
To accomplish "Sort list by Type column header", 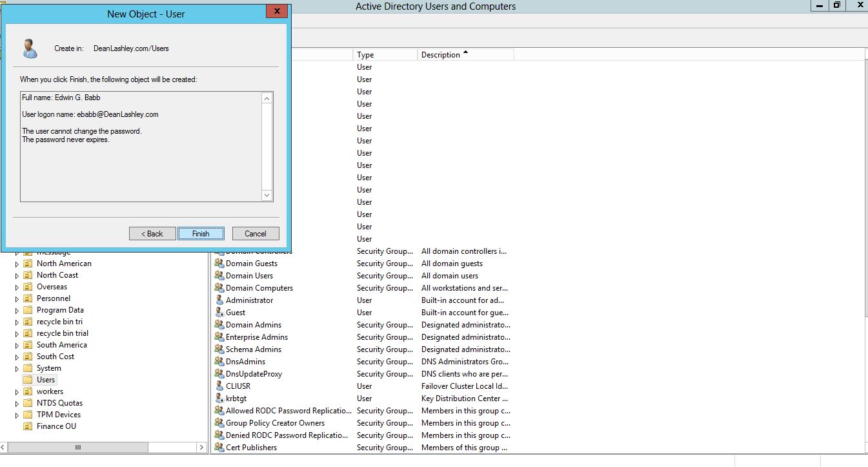I will click(x=385, y=55).
